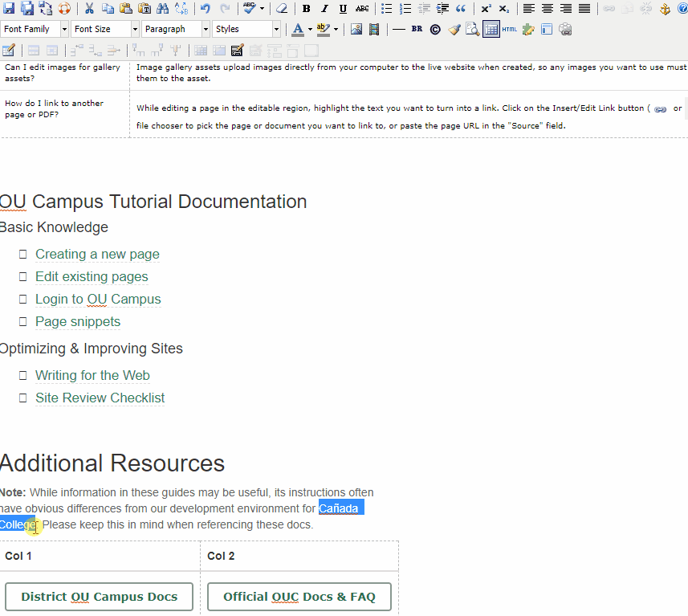Align text center
The image size is (688, 616).
[548, 8]
